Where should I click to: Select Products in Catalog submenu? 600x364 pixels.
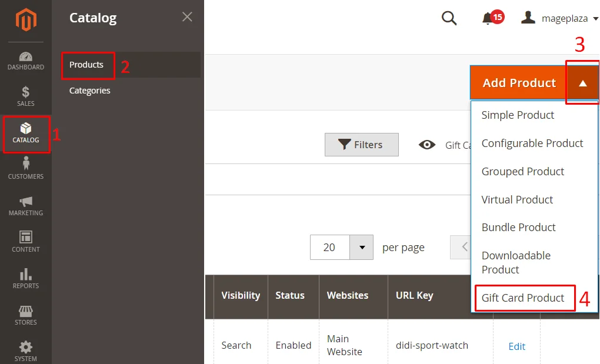(86, 65)
